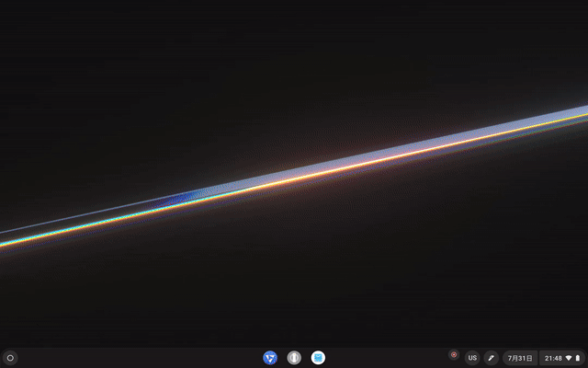Click the battery icon in the status tray

[x=578, y=357]
